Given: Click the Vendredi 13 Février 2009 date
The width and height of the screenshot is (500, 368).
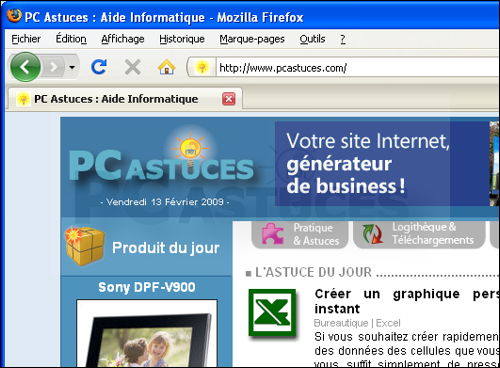Looking at the screenshot, I should tap(165, 202).
